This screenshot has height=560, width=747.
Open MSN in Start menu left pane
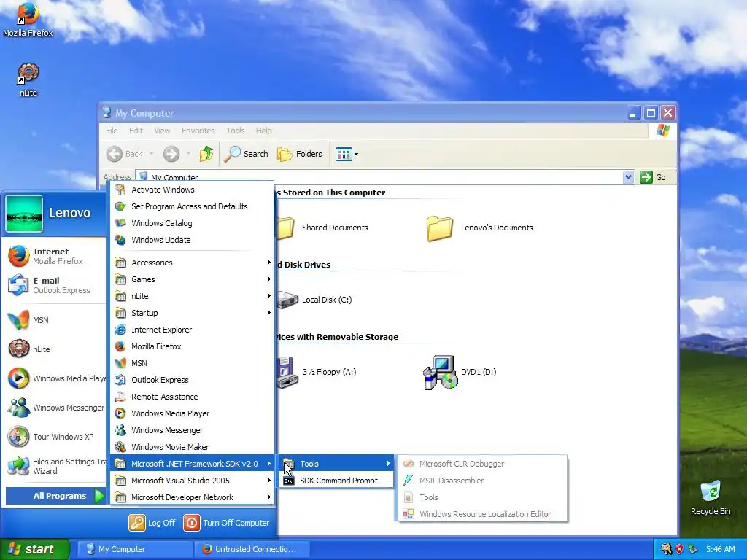(x=55, y=320)
